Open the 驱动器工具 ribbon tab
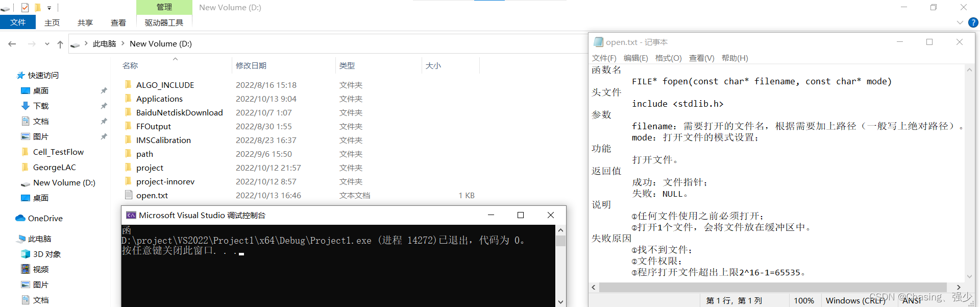The height and width of the screenshot is (307, 980). point(164,22)
